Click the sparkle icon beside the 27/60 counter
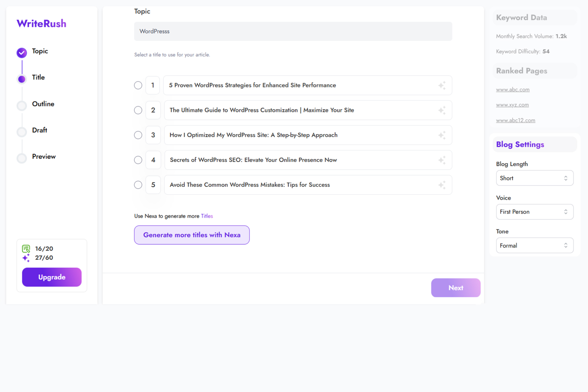The height and width of the screenshot is (392, 588). (25, 258)
